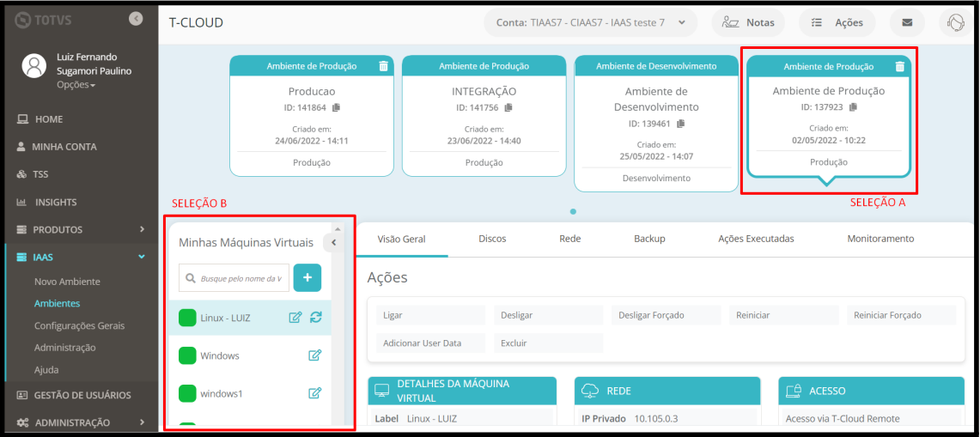Copy ID 141756 with copy icon
Screen dimensions: 980x437
508,107
